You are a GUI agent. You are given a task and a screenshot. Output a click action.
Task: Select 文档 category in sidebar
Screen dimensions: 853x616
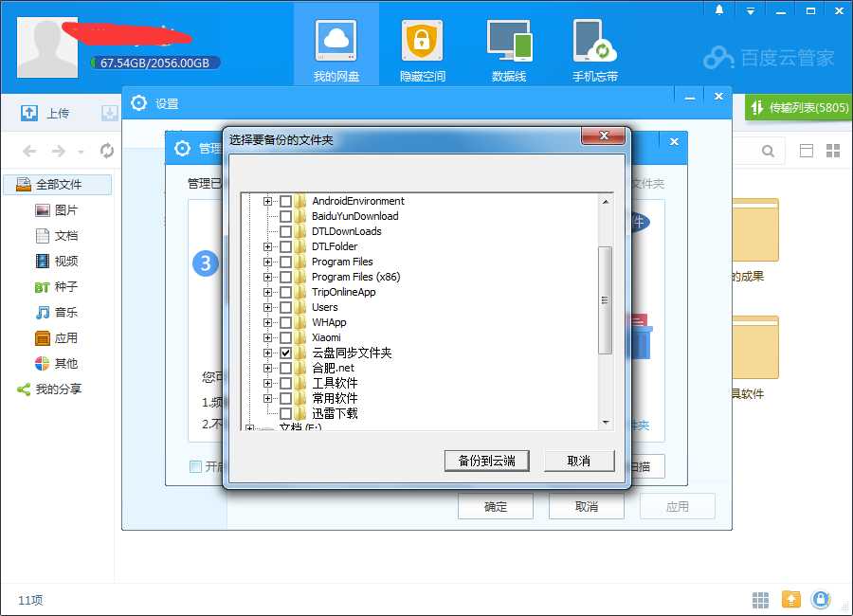[57, 236]
